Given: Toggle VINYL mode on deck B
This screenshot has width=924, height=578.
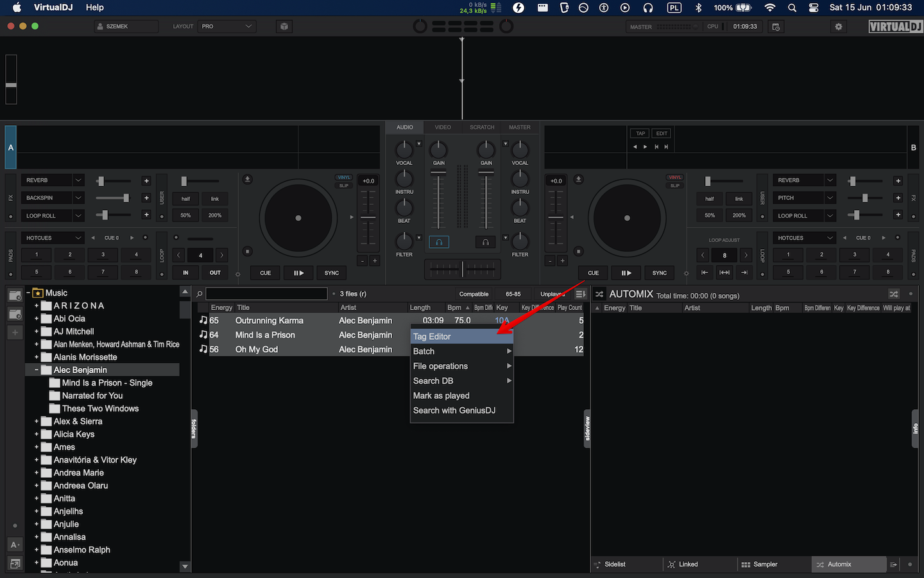Looking at the screenshot, I should (x=675, y=177).
